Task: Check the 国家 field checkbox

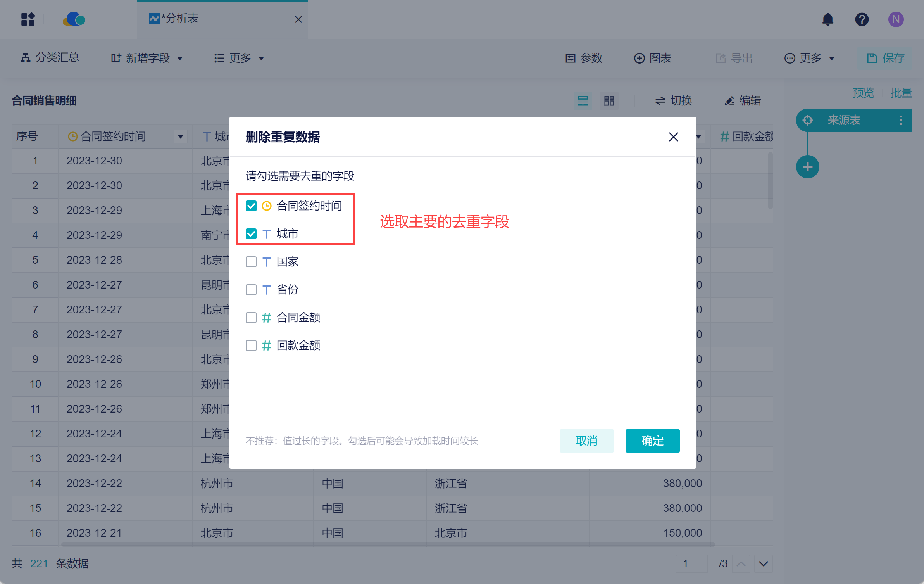Action: [251, 262]
